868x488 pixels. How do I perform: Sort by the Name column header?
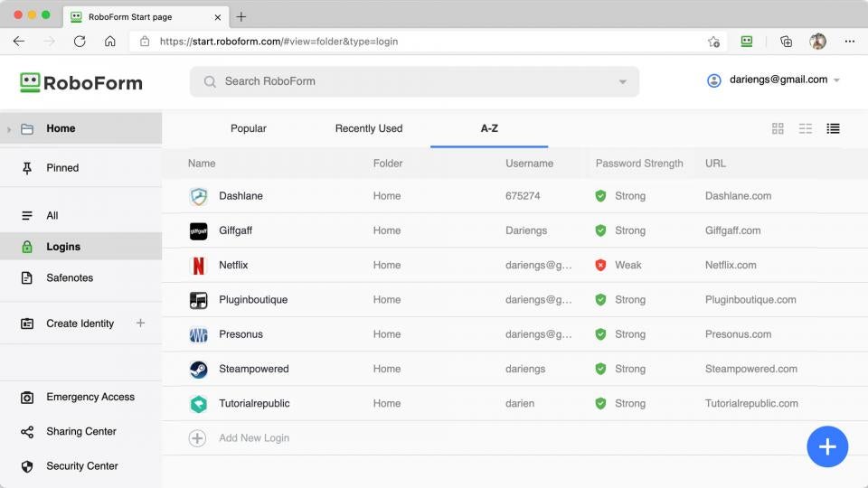click(x=202, y=164)
